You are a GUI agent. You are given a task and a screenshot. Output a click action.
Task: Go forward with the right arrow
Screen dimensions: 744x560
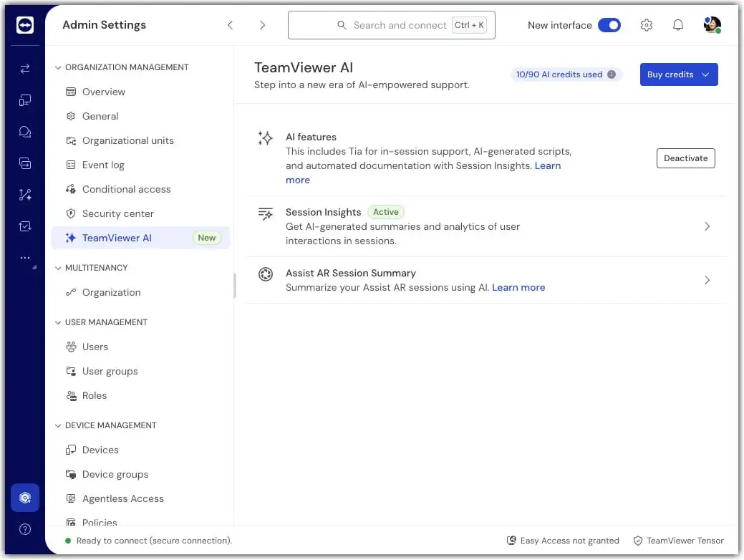tap(262, 25)
